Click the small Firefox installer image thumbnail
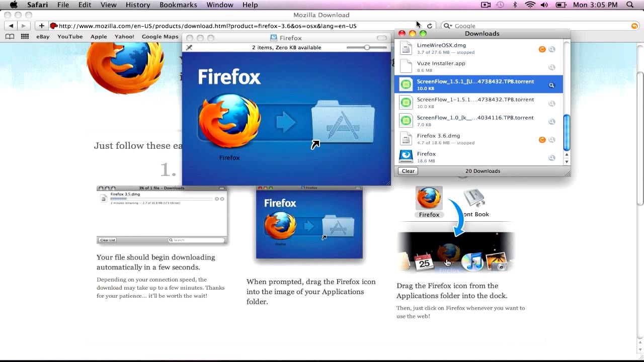644x362 pixels. (309, 222)
